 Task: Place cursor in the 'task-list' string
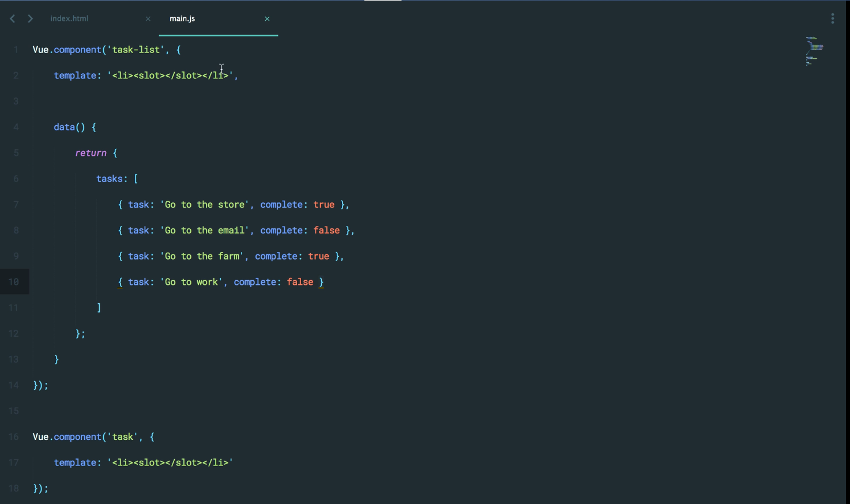[x=136, y=50]
